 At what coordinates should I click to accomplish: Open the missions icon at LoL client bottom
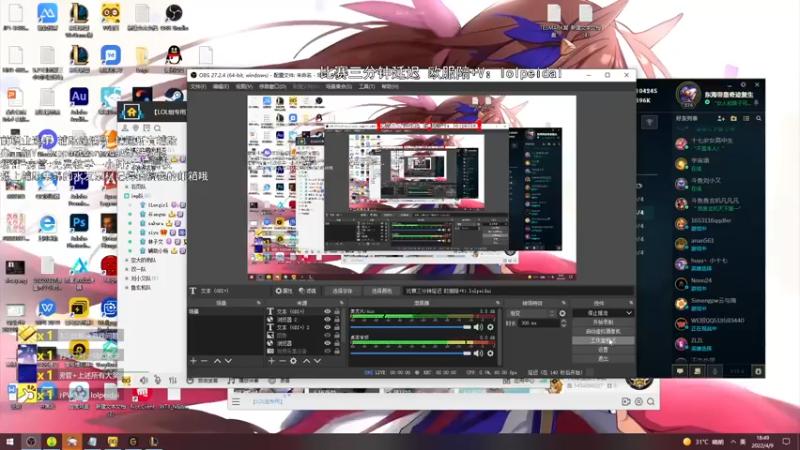click(697, 371)
